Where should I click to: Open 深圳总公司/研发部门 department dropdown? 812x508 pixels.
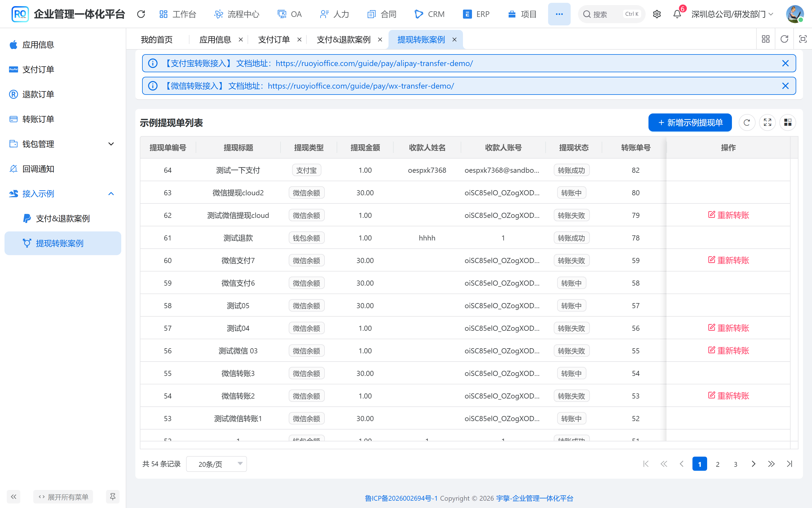pos(732,14)
